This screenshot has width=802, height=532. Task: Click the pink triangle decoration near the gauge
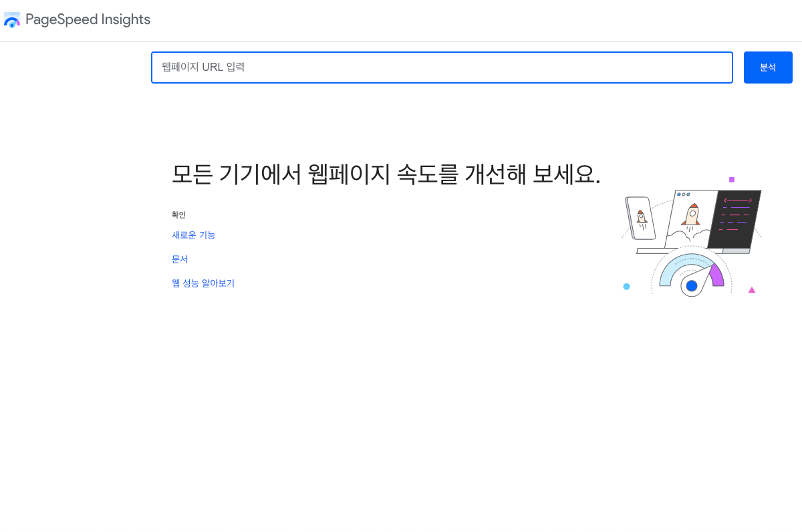(752, 289)
